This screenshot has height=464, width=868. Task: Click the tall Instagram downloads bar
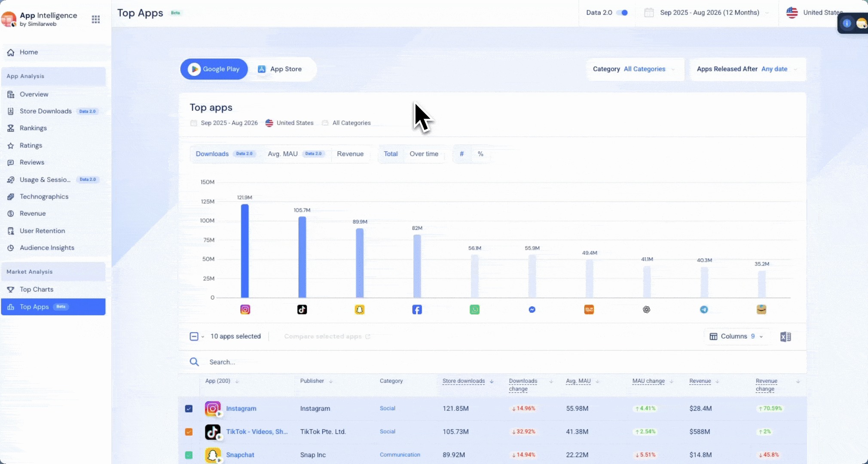click(245, 251)
